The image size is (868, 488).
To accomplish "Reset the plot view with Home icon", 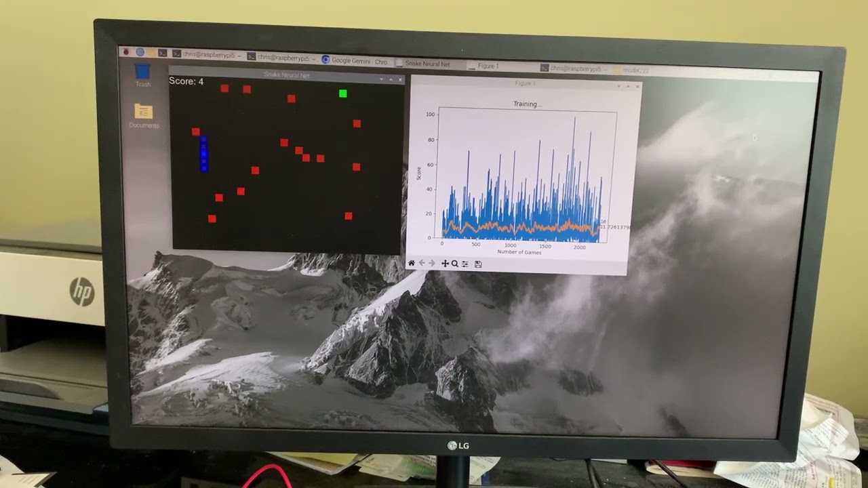I will [x=411, y=264].
